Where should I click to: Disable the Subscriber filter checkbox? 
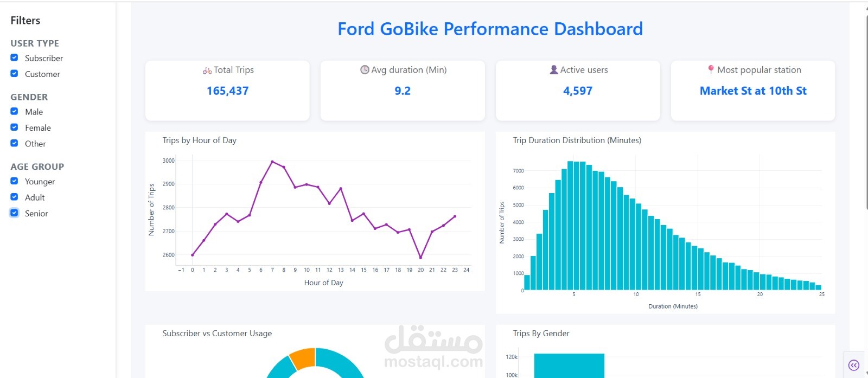(x=14, y=57)
